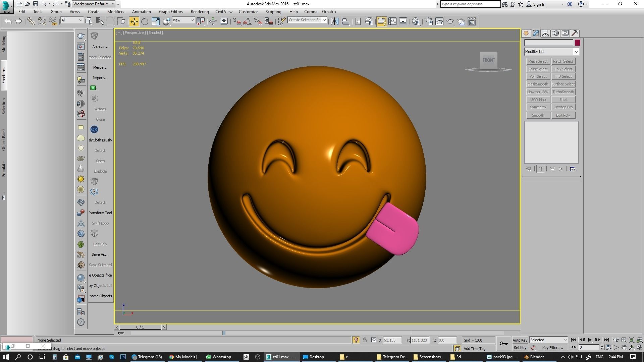Image resolution: width=644 pixels, height=362 pixels.
Task: Toggle the Auto Key mode
Action: pos(520,340)
